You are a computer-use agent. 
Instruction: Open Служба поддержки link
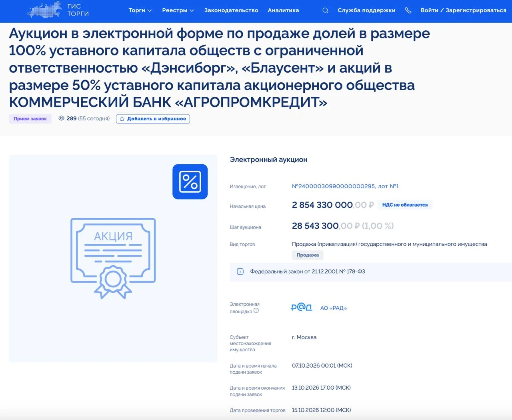(366, 10)
